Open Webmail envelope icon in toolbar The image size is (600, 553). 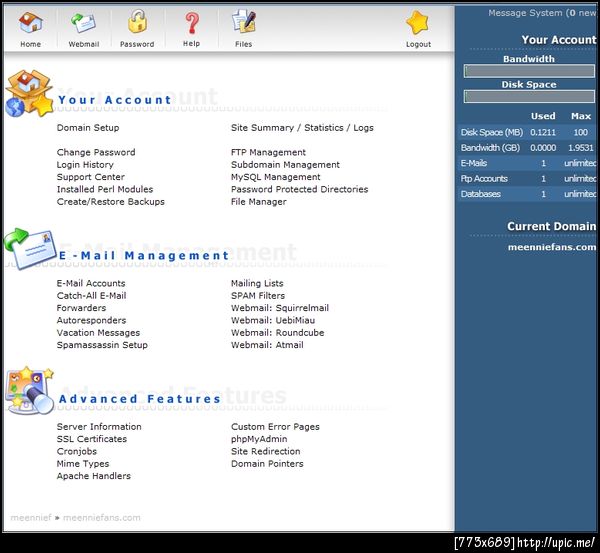point(83,22)
